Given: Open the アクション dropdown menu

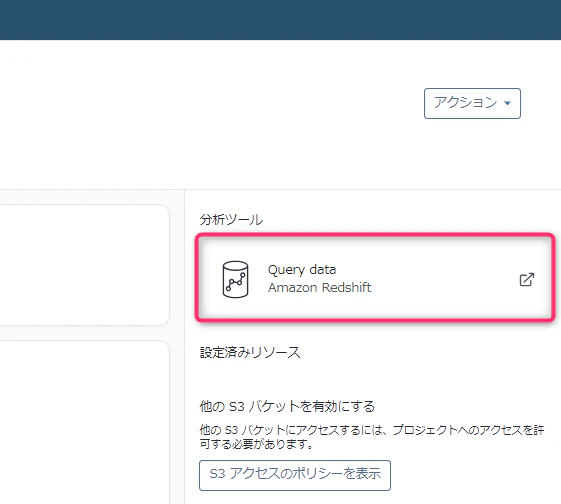Looking at the screenshot, I should 472,103.
